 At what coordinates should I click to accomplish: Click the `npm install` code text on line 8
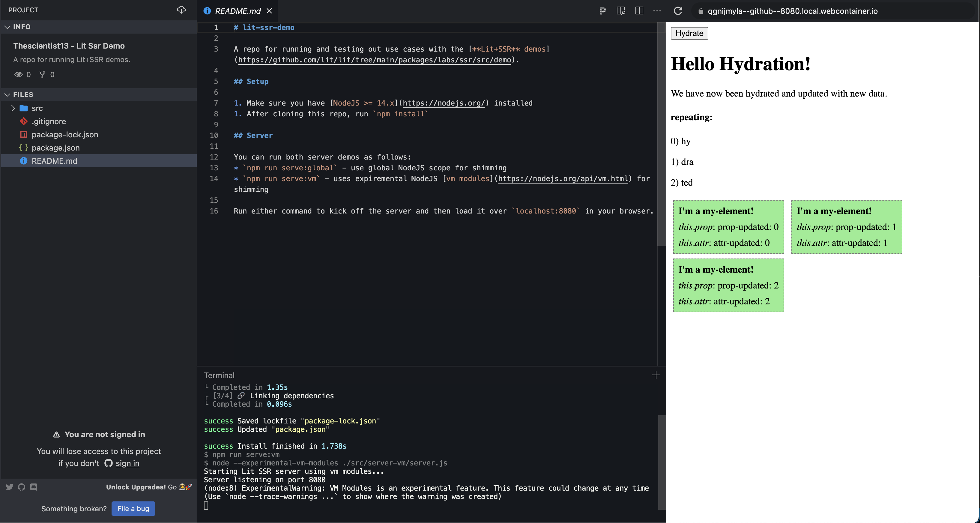[400, 114]
